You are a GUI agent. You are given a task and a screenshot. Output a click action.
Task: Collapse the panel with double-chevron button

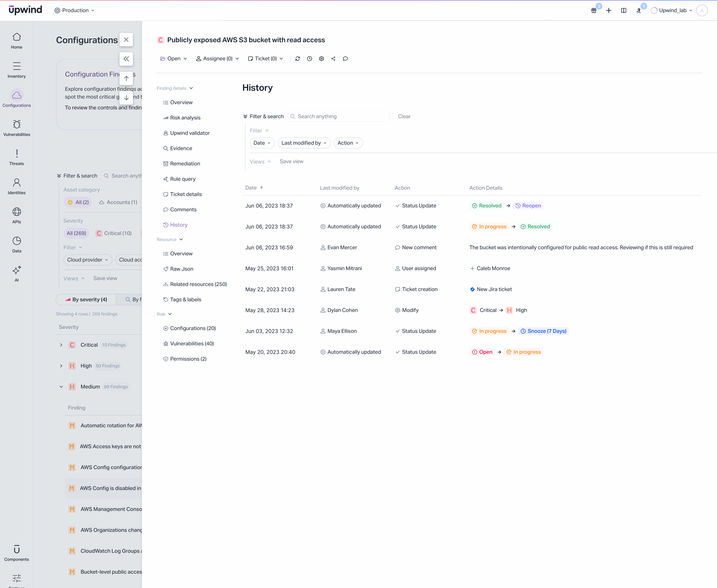click(x=126, y=59)
